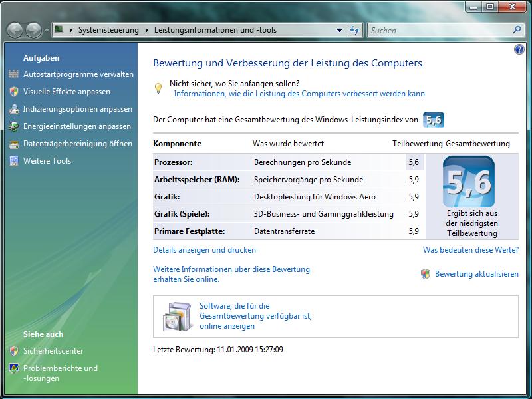The width and height of the screenshot is (532, 399).
Task: Open the Software online anzeigen link
Action: click(x=255, y=316)
